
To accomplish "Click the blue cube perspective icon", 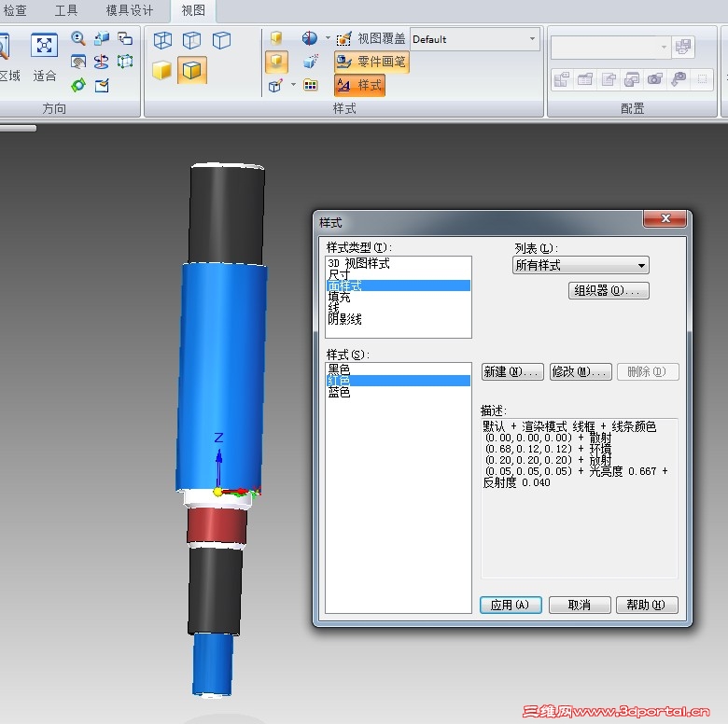I will [311, 62].
